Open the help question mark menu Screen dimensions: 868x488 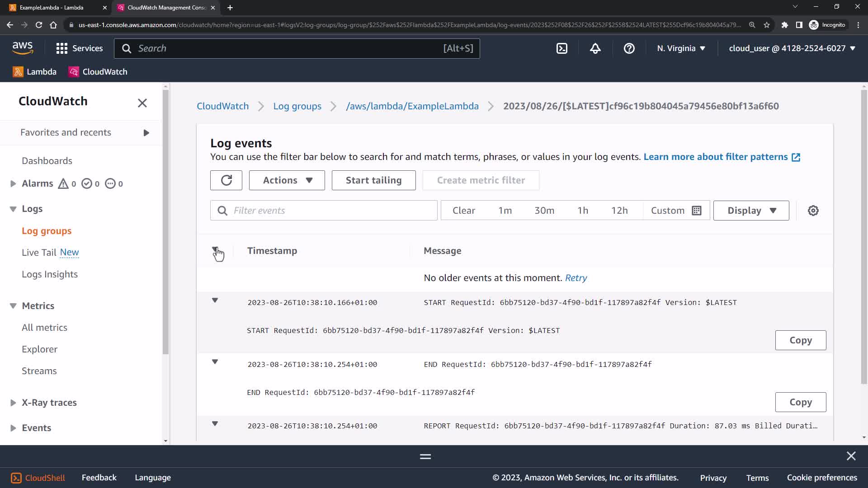coord(629,48)
